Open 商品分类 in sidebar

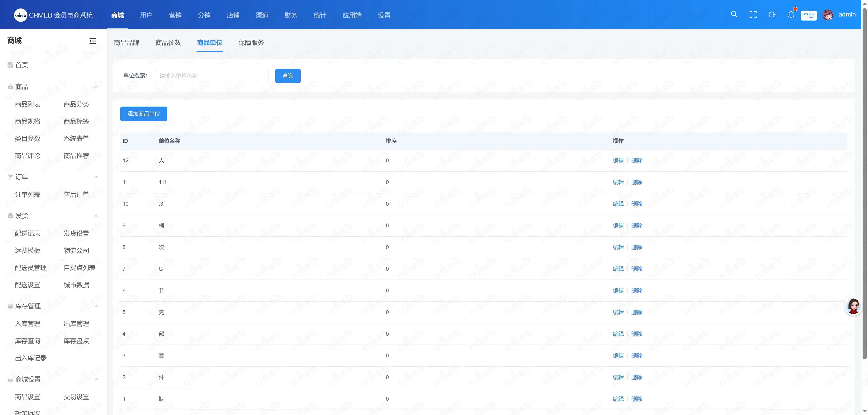pos(76,104)
